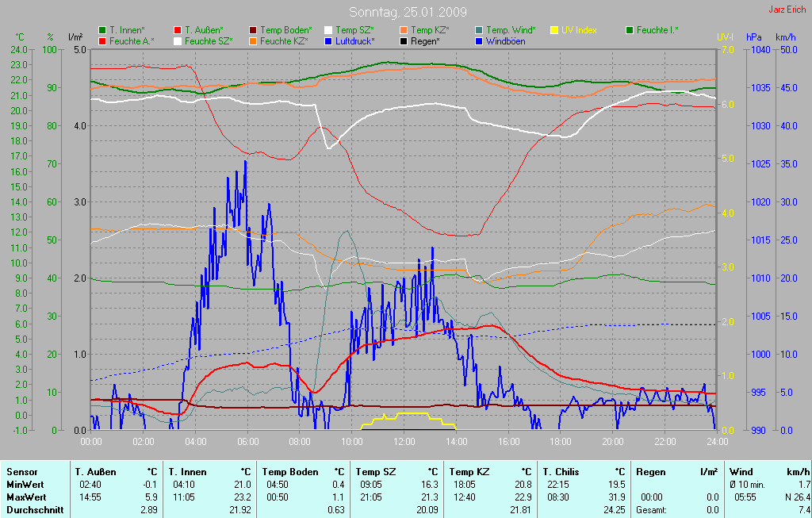Click the green T. Innen legend swatch

(102, 31)
